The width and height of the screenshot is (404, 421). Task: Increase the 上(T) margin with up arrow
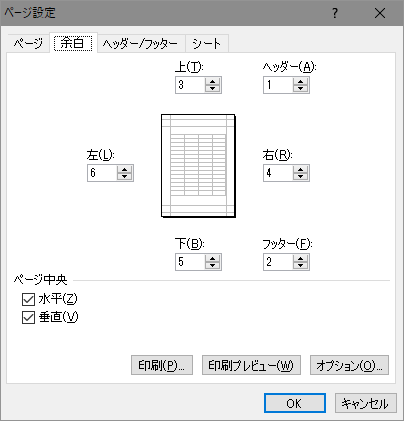point(212,81)
